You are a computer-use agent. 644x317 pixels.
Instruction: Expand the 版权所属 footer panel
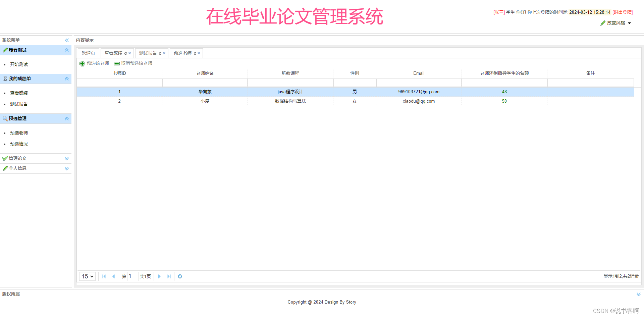coord(639,294)
